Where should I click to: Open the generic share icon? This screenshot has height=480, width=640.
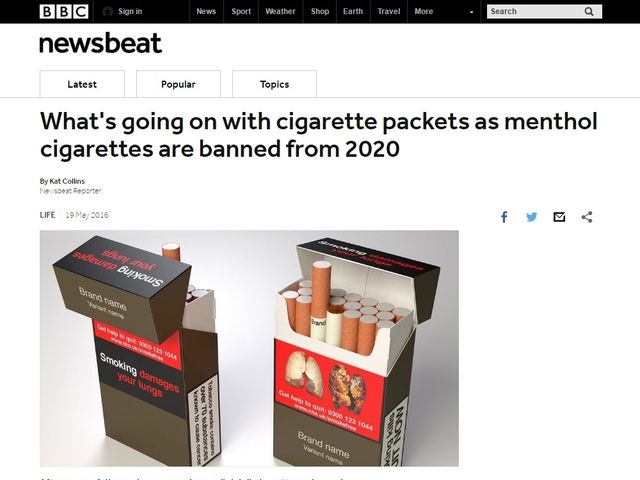tap(587, 217)
